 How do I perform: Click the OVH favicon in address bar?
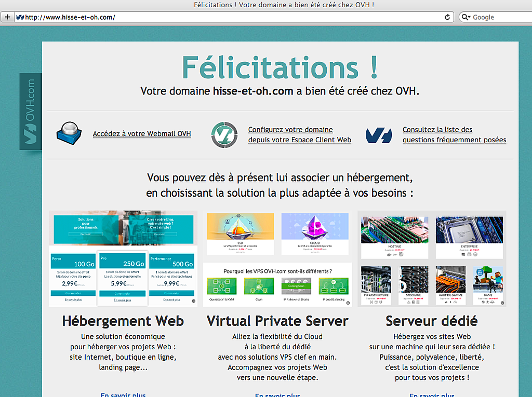pos(20,17)
